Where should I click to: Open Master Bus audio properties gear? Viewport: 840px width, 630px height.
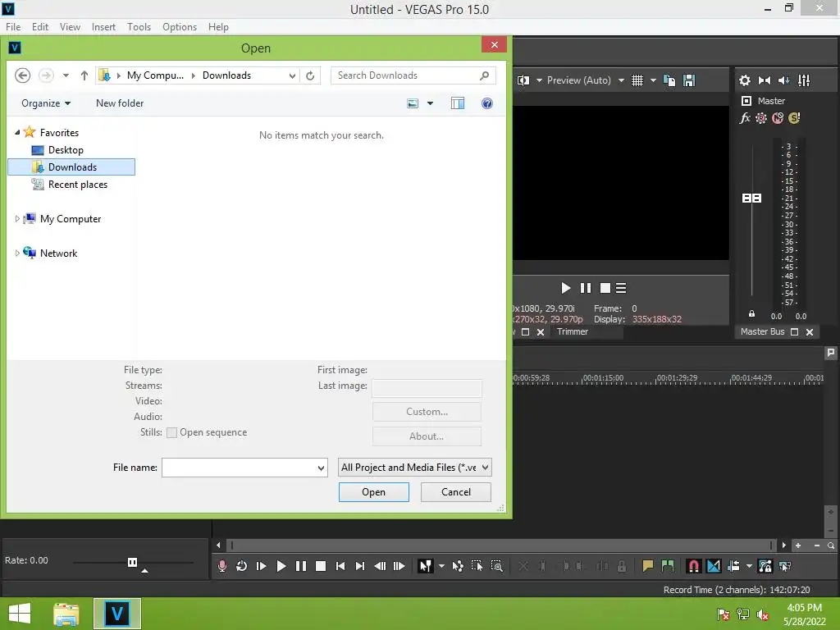745,80
